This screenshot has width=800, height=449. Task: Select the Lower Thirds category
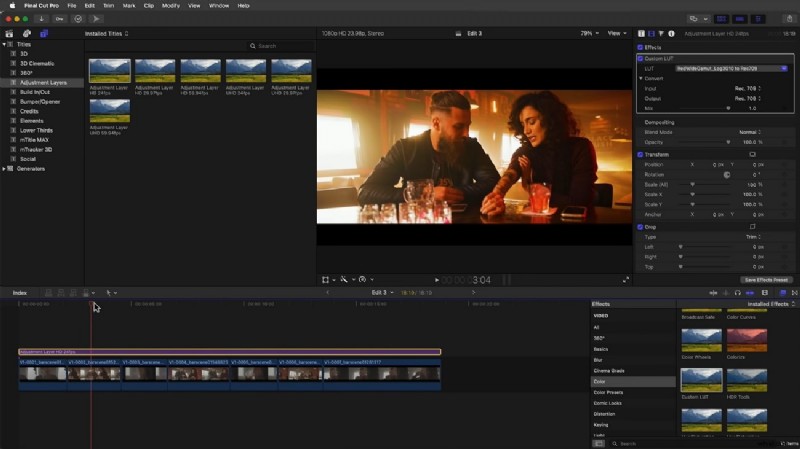pyautogui.click(x=36, y=131)
